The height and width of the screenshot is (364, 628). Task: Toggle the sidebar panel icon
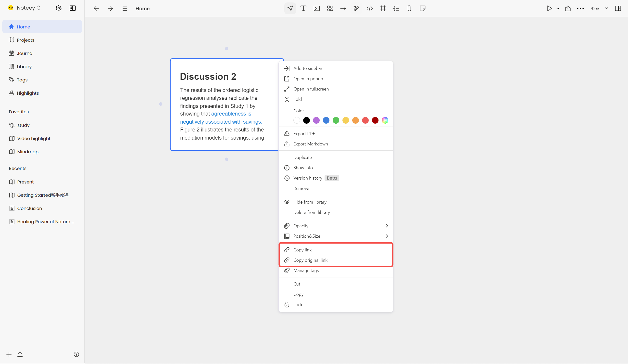pyautogui.click(x=73, y=8)
